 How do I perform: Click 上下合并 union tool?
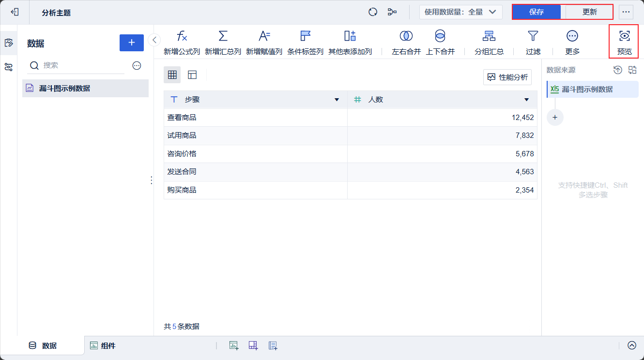[440, 43]
